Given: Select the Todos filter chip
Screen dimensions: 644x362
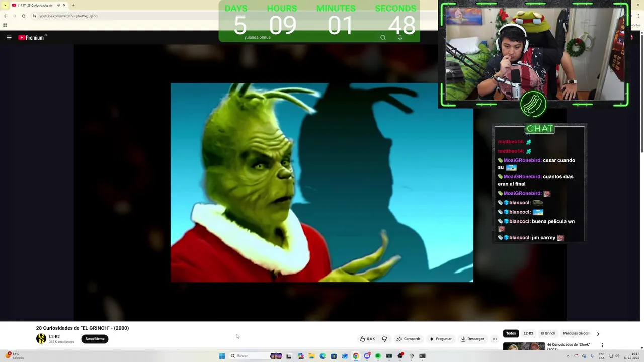Looking at the screenshot, I should coord(511,333).
